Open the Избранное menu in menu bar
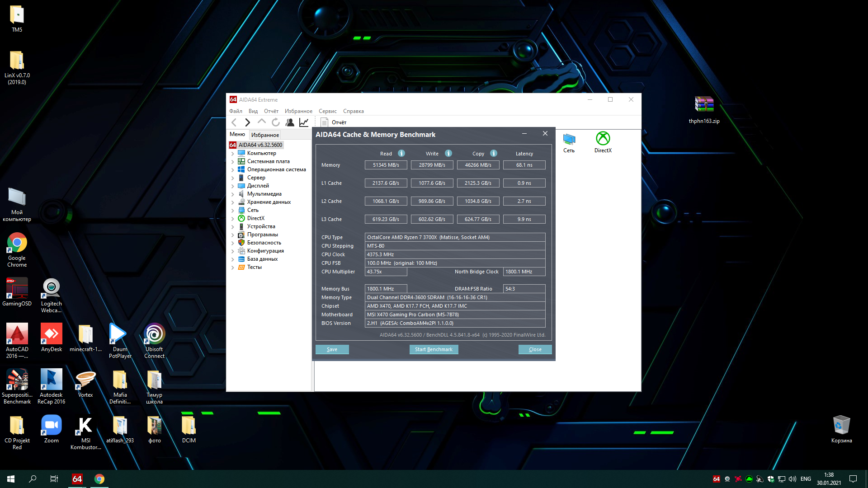The width and height of the screenshot is (868, 488). 298,111
